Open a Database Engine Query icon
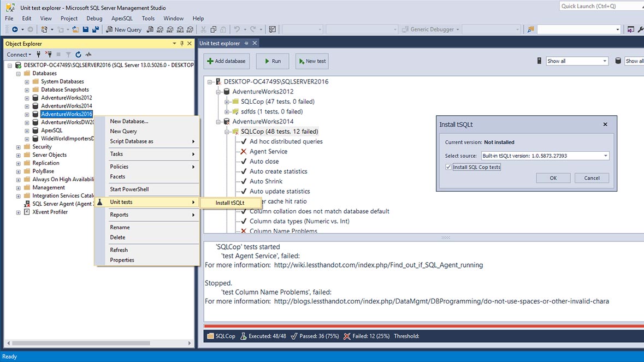This screenshot has height=362, width=644. click(x=150, y=29)
